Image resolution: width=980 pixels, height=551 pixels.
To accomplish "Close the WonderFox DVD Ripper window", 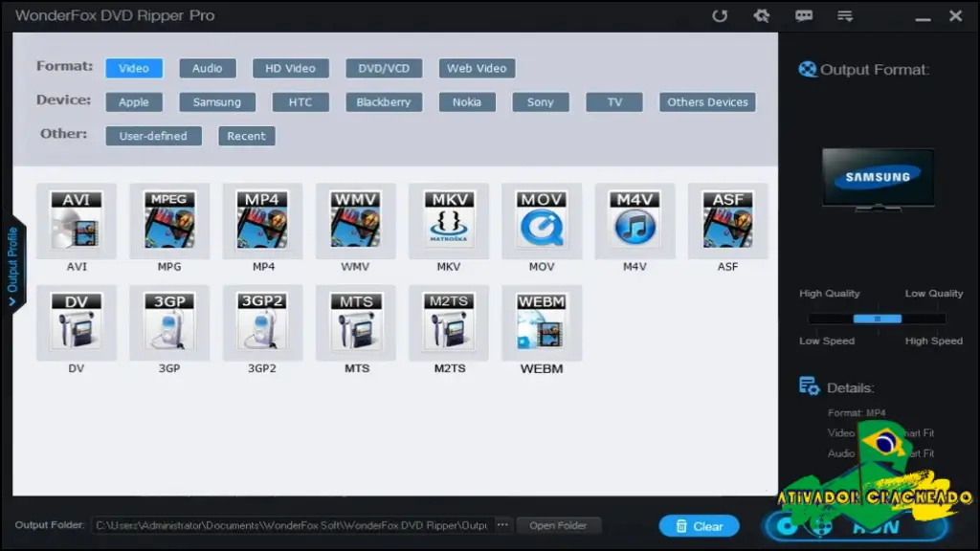I will click(956, 15).
